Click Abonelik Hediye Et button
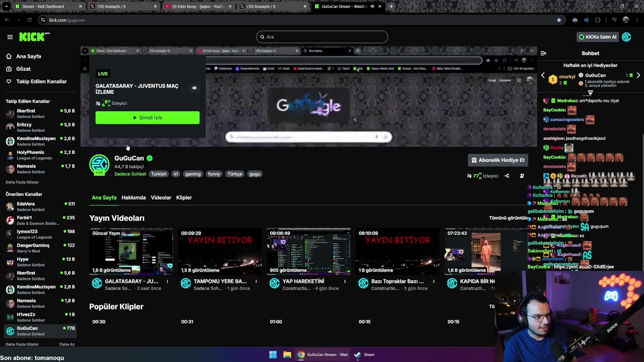 pyautogui.click(x=498, y=160)
